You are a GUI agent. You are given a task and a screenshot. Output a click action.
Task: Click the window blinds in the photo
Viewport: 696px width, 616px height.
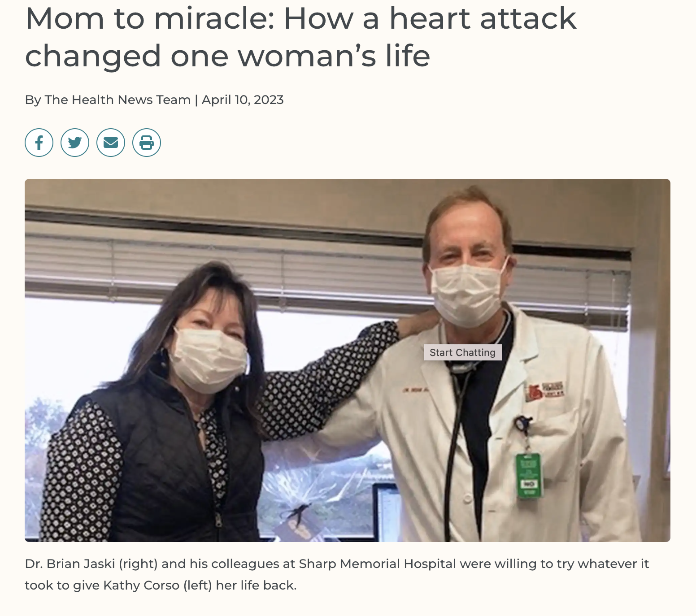click(x=224, y=269)
